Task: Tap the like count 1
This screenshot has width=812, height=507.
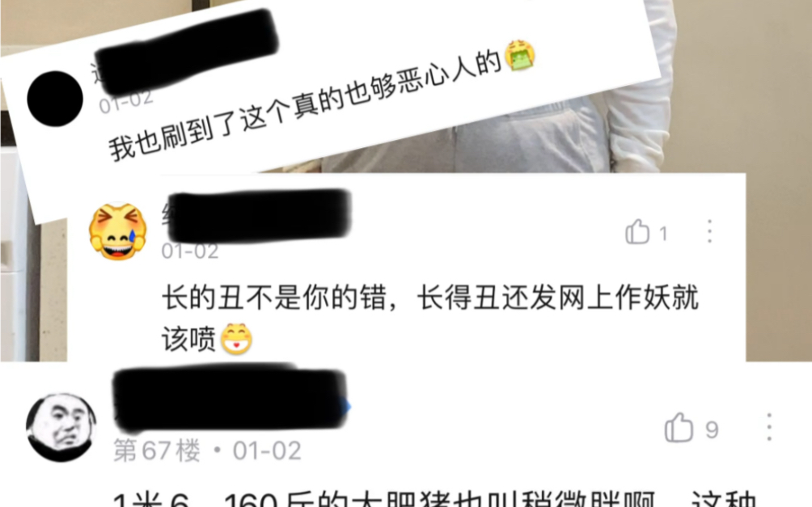Action: pos(663,234)
